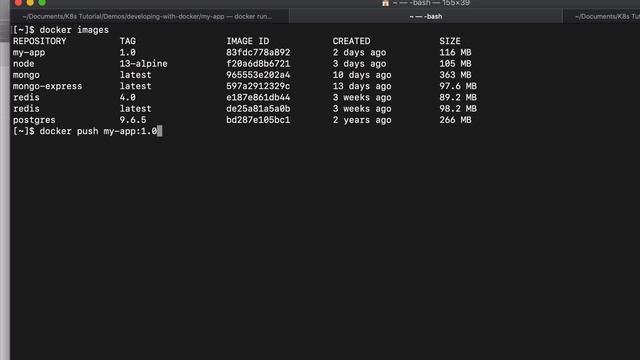Click the '2 years ago' created value
The width and height of the screenshot is (640, 360).
click(362, 120)
